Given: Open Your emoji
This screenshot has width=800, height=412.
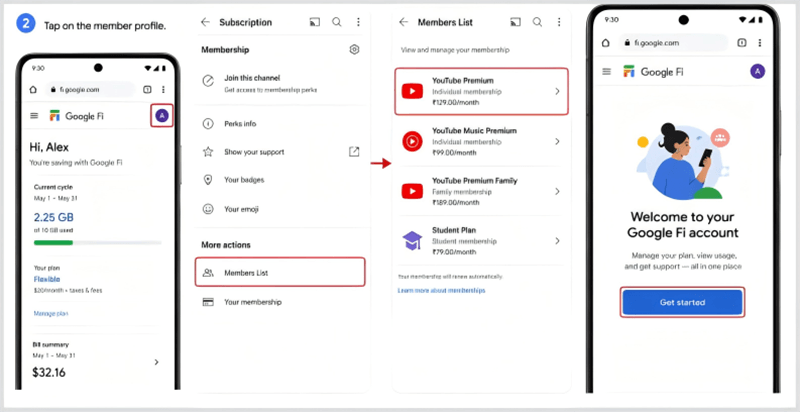Looking at the screenshot, I should (280, 209).
